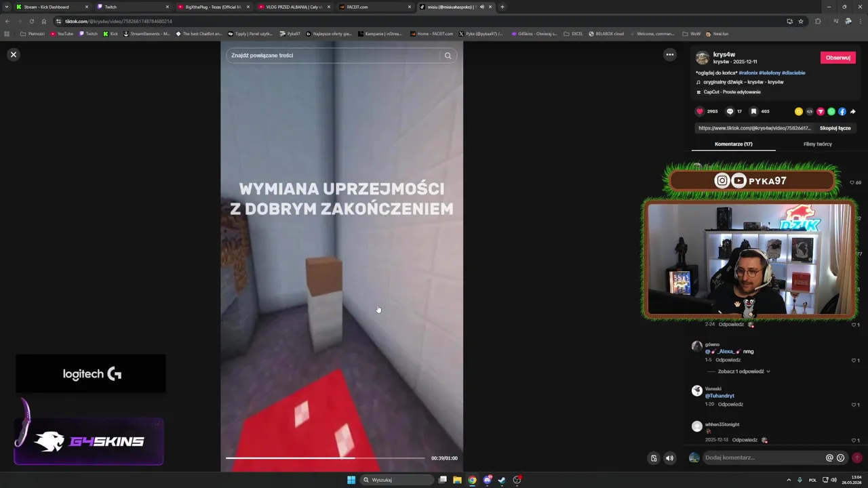868x488 pixels.
Task: Open the Windows Start menu
Action: 351,480
